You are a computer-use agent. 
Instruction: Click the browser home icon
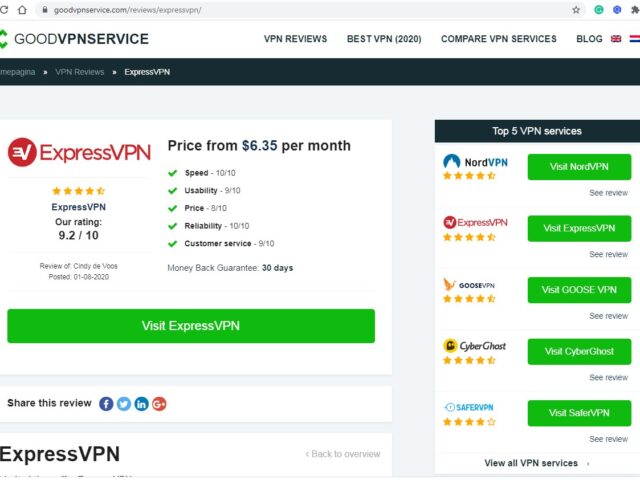pos(22,10)
